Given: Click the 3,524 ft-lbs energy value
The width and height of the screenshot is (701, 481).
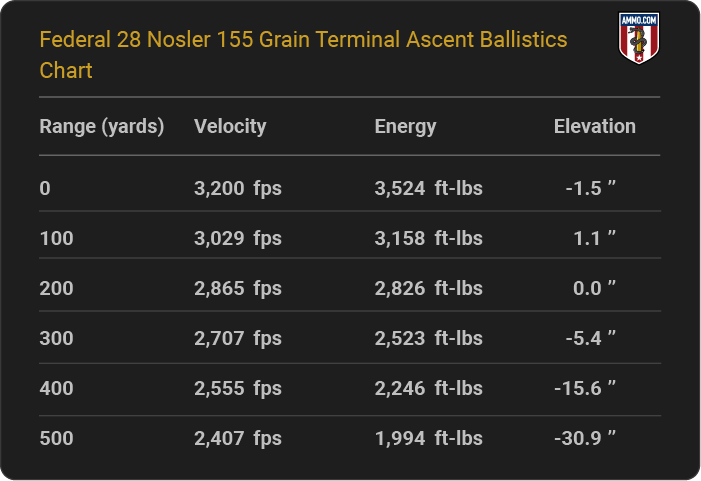Looking at the screenshot, I should pos(429,188).
